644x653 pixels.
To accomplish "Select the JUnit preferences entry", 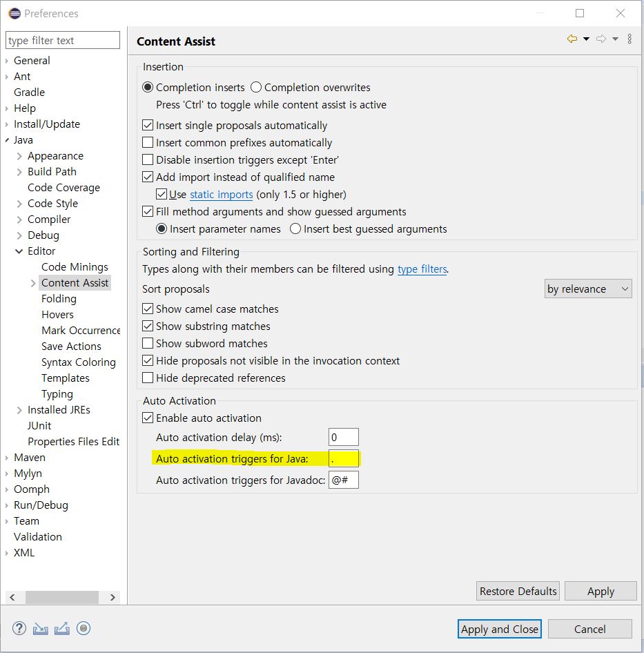I will point(39,426).
